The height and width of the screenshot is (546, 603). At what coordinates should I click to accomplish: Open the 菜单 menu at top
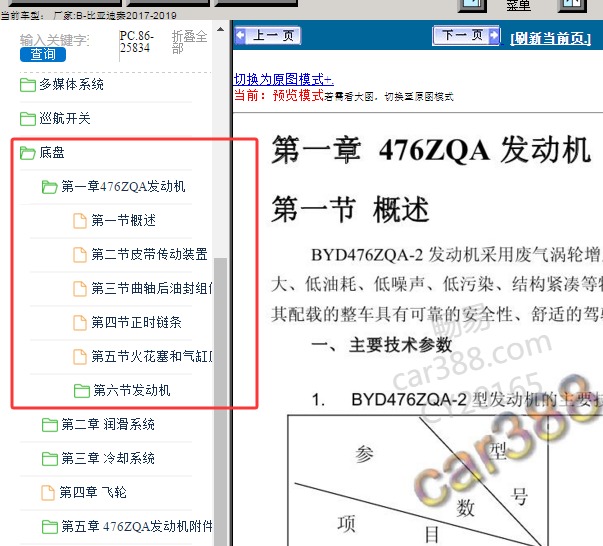pos(518,5)
